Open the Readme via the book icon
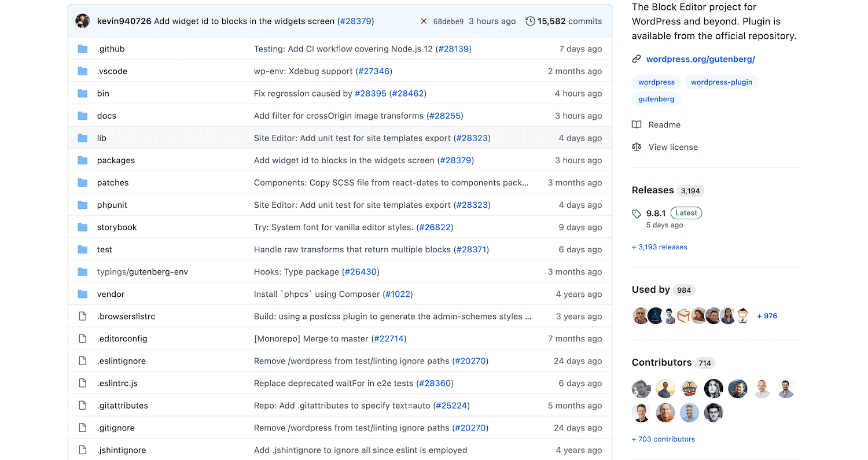The width and height of the screenshot is (868, 460). click(x=637, y=124)
